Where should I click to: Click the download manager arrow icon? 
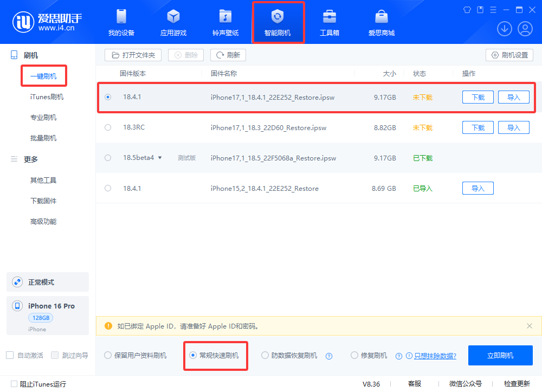(505, 29)
